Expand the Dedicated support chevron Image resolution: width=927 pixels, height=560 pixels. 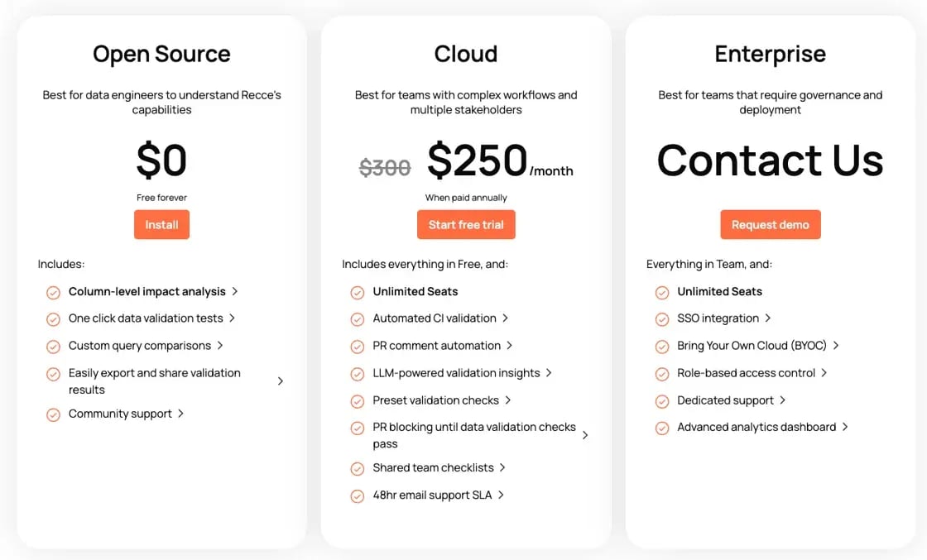[x=783, y=400]
